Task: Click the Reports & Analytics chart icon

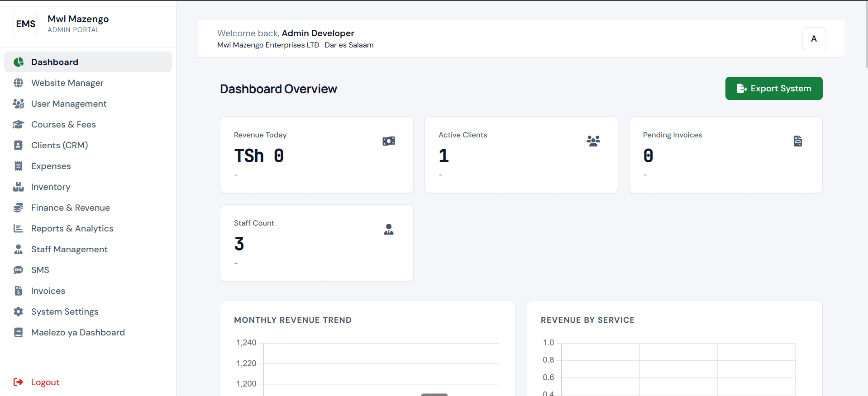Action: 19,228
